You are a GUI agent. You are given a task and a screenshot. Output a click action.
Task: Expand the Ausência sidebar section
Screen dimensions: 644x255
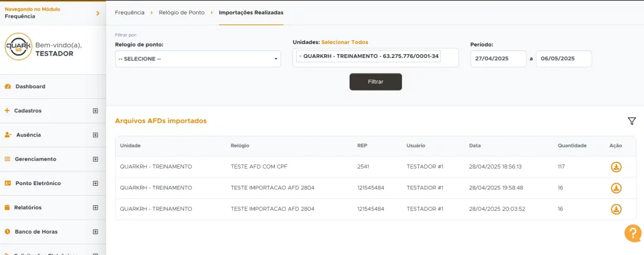pyautogui.click(x=96, y=135)
